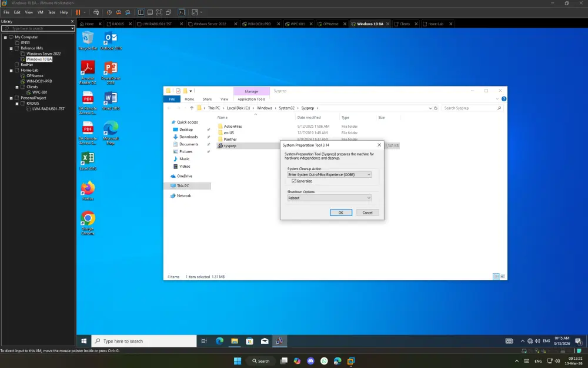
Task: Open Edge from the guest taskbar
Action: [220, 341]
